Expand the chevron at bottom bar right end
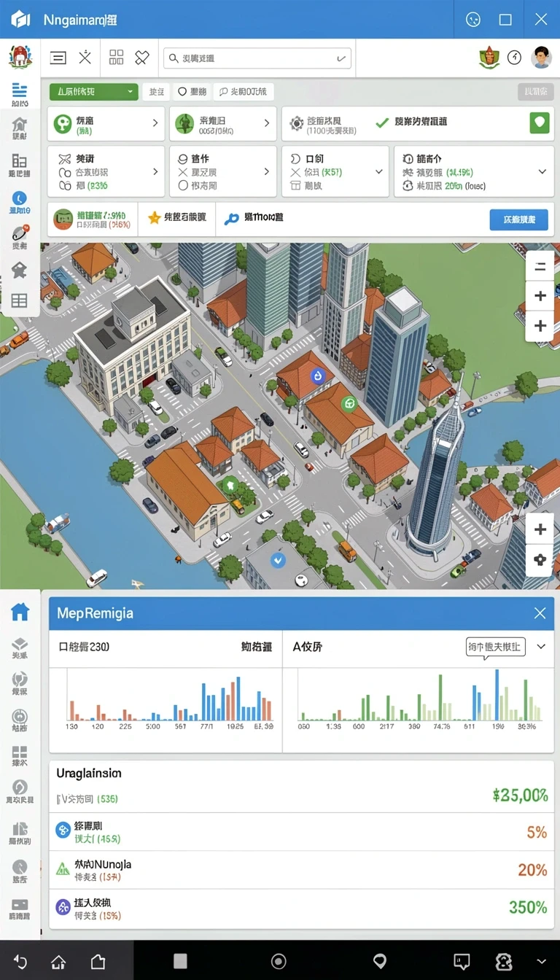This screenshot has height=980, width=560. 540,962
